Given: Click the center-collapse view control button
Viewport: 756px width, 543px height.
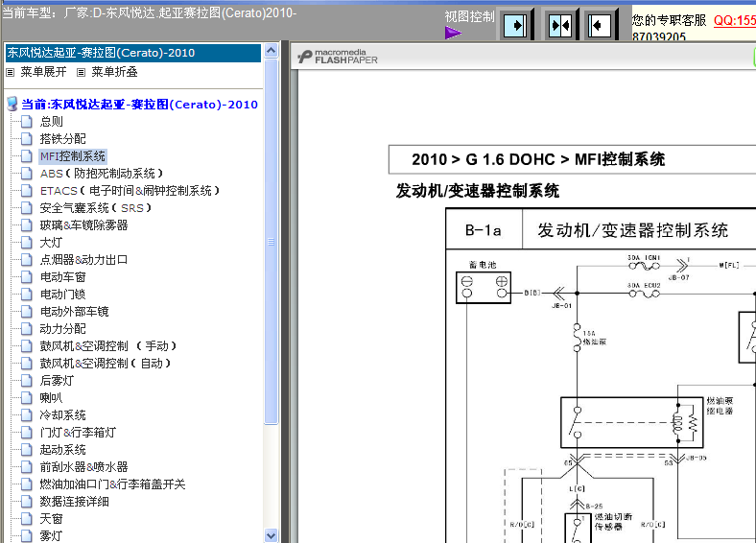Looking at the screenshot, I should tap(560, 25).
